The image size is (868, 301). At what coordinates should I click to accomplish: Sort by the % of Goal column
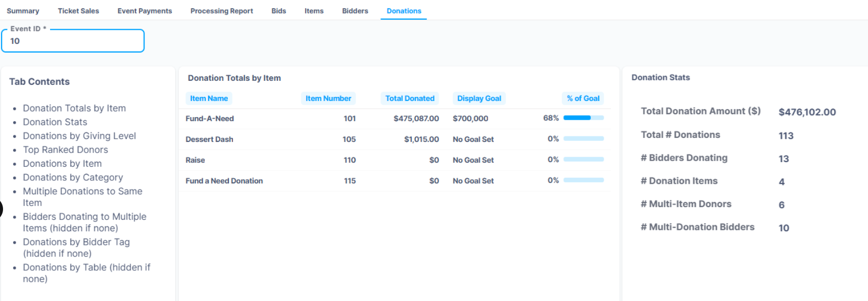coord(583,98)
